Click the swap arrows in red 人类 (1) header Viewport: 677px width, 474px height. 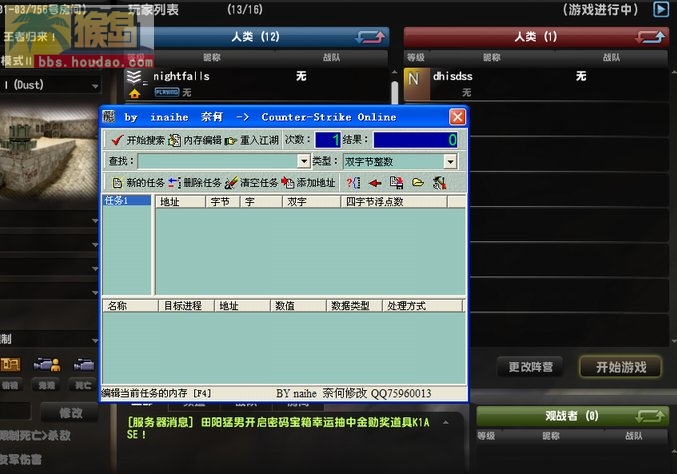click(650, 37)
